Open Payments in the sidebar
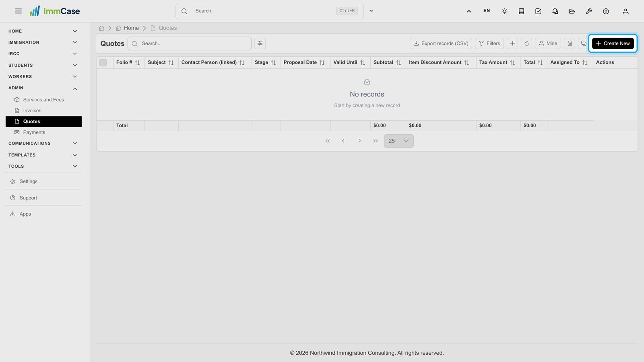Viewport: 644px width, 362px height. coord(43,132)
